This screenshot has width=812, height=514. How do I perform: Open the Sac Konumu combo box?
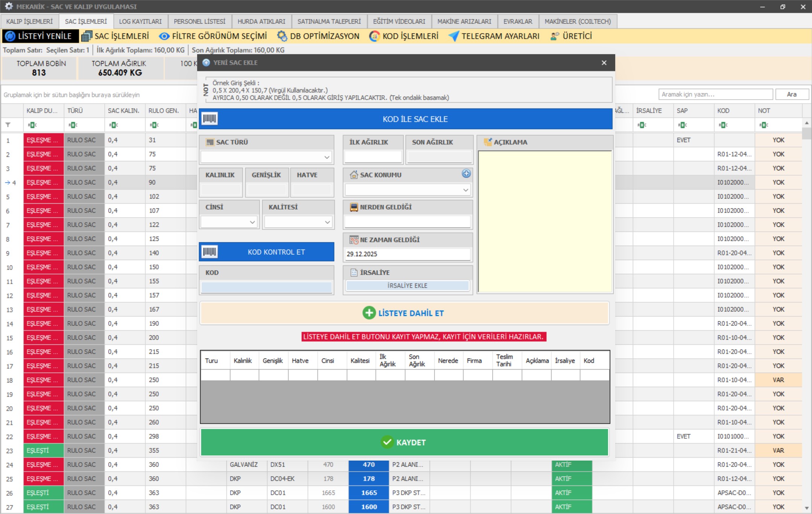[x=465, y=190]
